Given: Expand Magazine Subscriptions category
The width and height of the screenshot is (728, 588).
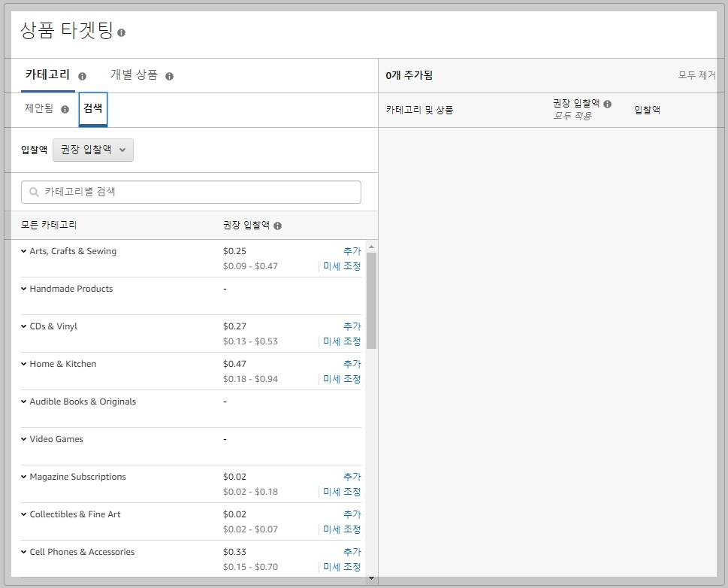Looking at the screenshot, I should [24, 477].
